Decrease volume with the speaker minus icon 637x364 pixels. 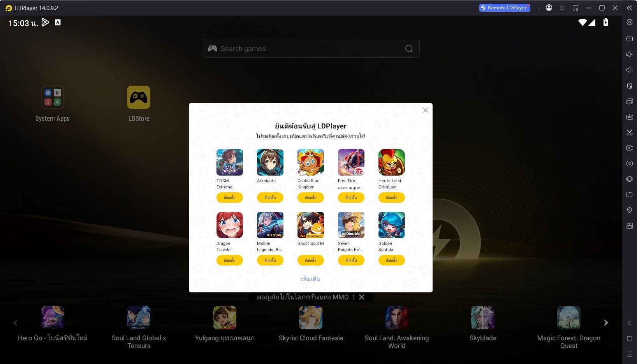[629, 70]
